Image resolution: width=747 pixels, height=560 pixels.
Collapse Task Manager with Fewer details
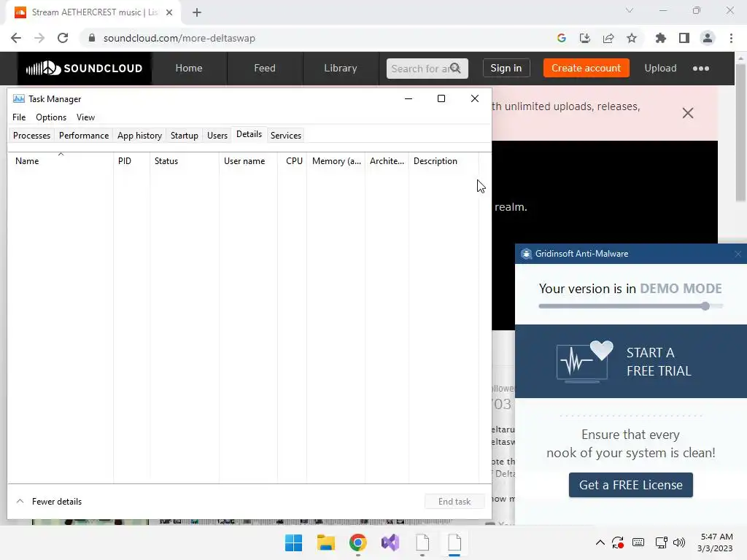pyautogui.click(x=49, y=502)
